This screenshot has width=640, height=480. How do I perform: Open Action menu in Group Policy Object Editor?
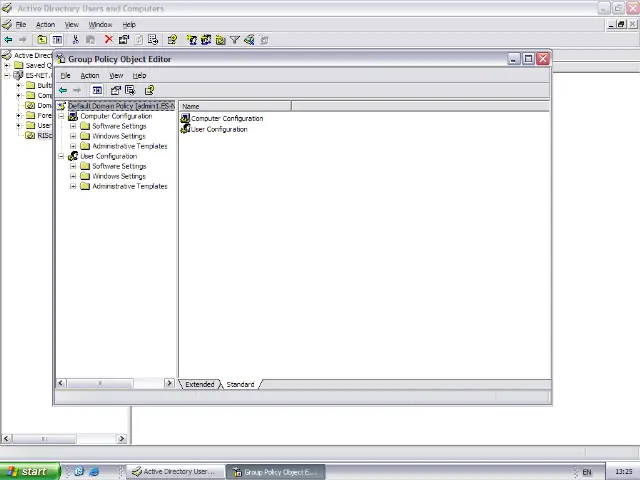click(90, 76)
